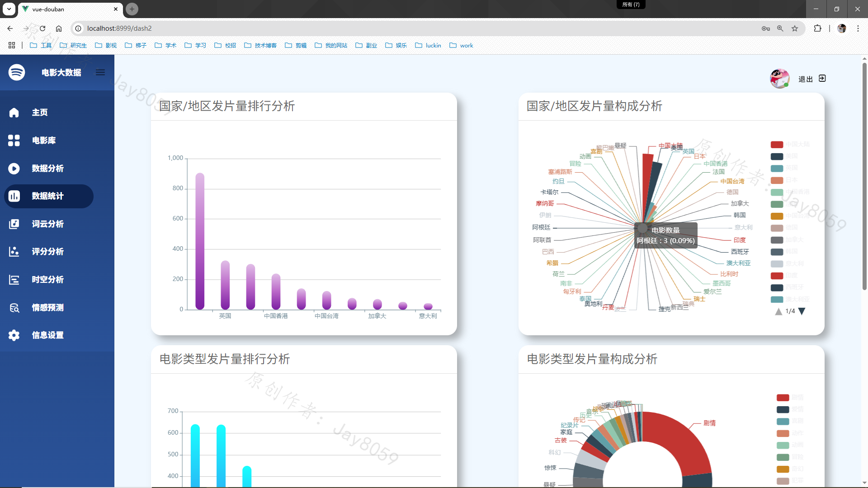Collapse sidebar with the hamburger icon
The image size is (868, 488).
pyautogui.click(x=100, y=72)
